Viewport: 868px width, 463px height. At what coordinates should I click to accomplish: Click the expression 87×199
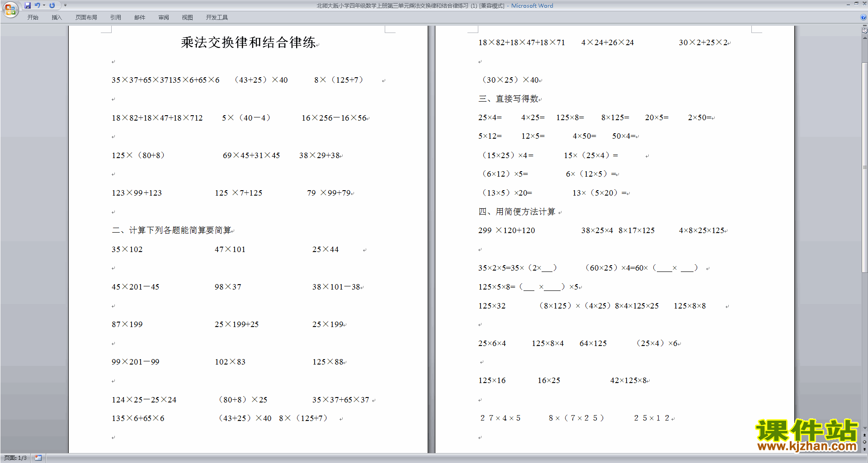point(127,324)
